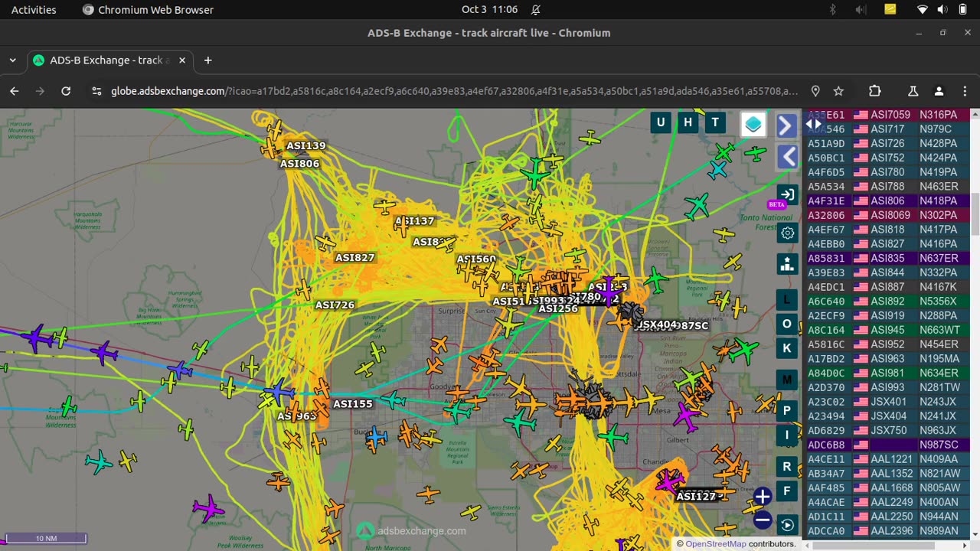
Task: Select table row JSX750 N963JX
Action: pyautogui.click(x=888, y=430)
